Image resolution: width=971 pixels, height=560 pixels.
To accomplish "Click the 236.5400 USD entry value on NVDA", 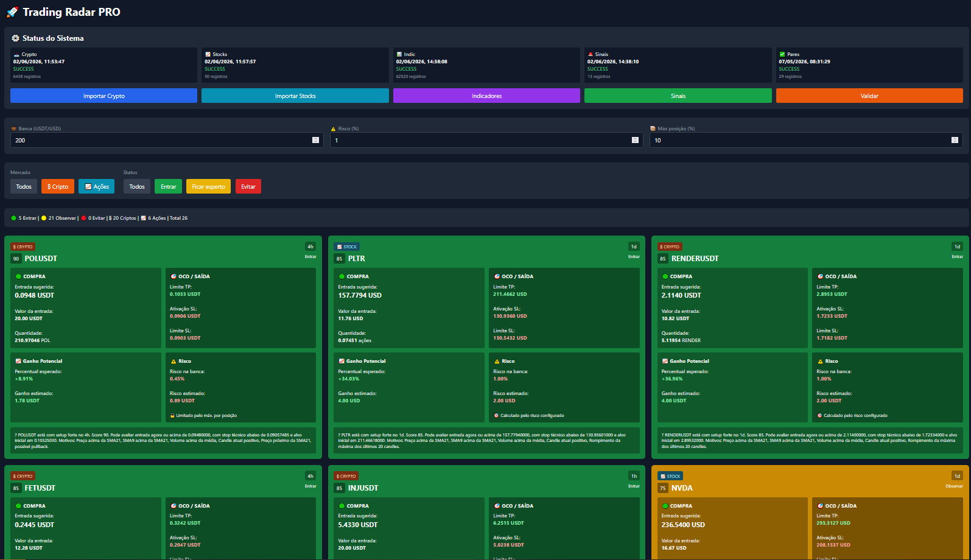I will pyautogui.click(x=683, y=525).
